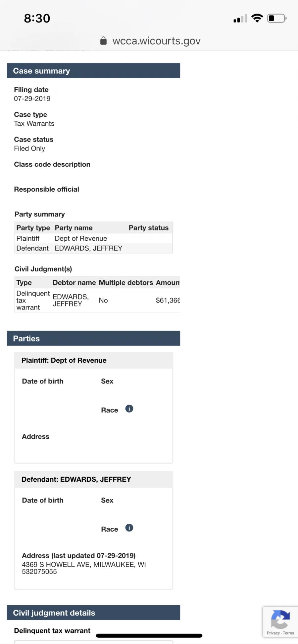Image resolution: width=298 pixels, height=644 pixels.
Task: Tap the battery status icon
Action: pyautogui.click(x=277, y=18)
